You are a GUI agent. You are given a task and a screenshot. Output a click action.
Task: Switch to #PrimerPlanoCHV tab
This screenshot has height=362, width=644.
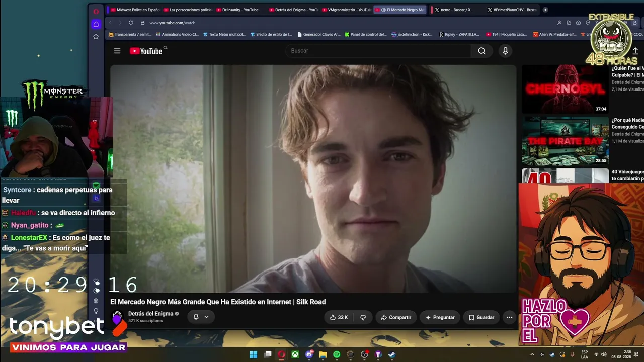(x=512, y=10)
